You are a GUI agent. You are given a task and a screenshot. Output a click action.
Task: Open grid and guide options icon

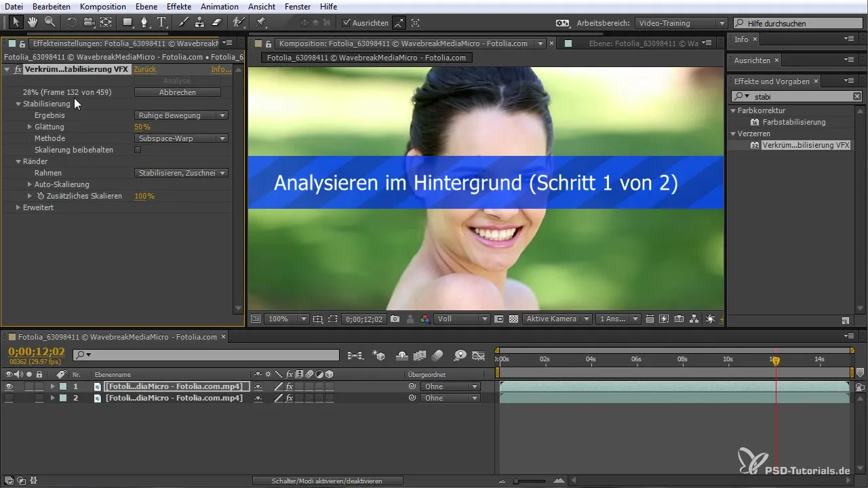pyautogui.click(x=318, y=319)
